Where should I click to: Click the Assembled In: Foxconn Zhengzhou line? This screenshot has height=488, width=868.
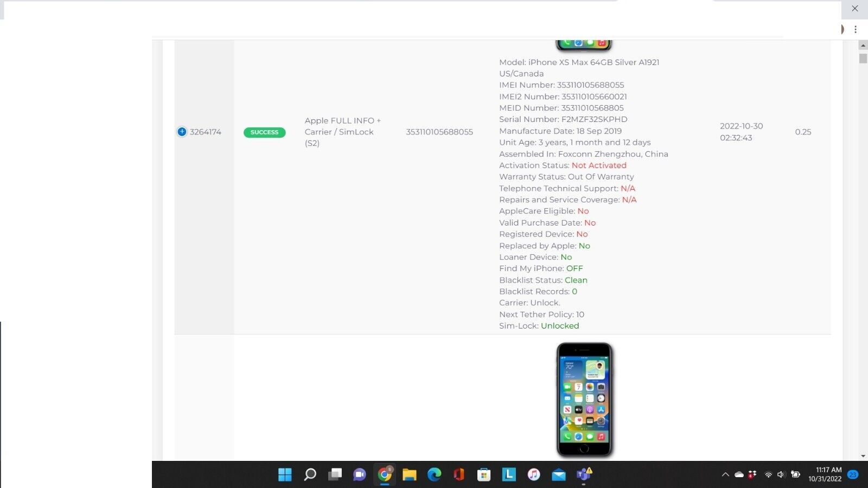coord(584,154)
